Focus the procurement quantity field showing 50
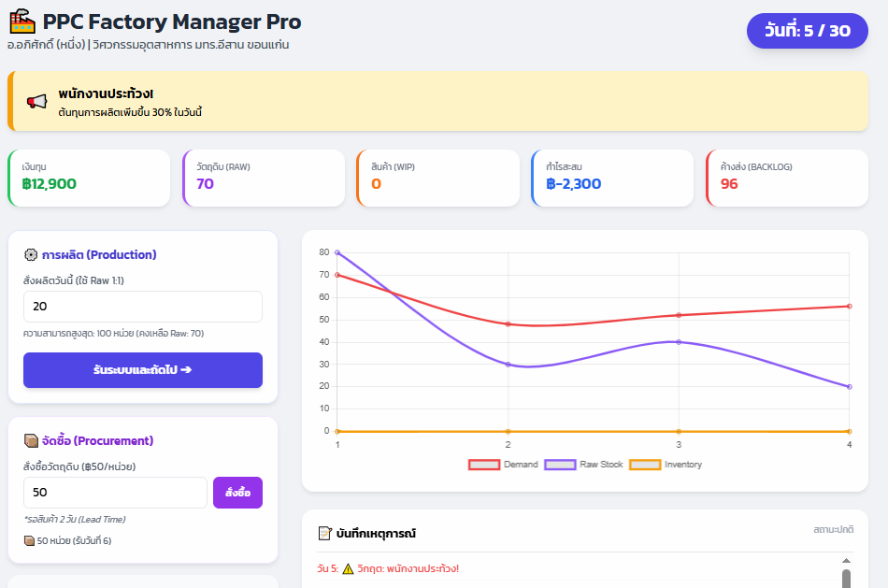The height and width of the screenshot is (588, 888). (x=115, y=493)
